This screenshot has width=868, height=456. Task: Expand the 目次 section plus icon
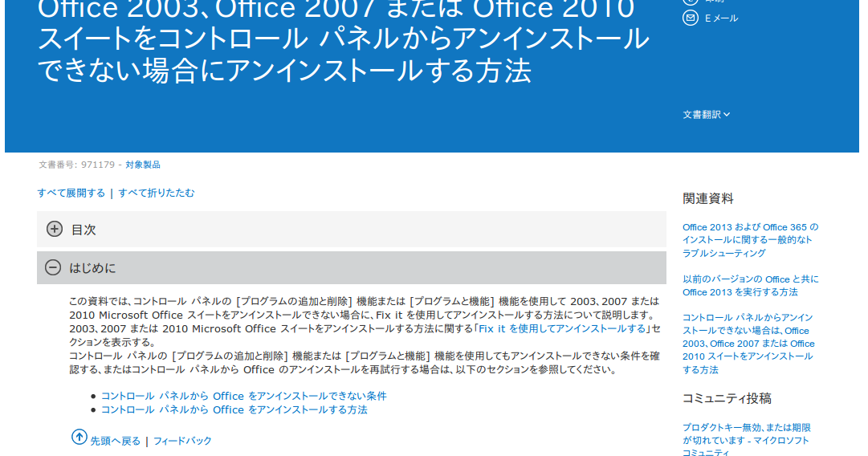coord(55,229)
